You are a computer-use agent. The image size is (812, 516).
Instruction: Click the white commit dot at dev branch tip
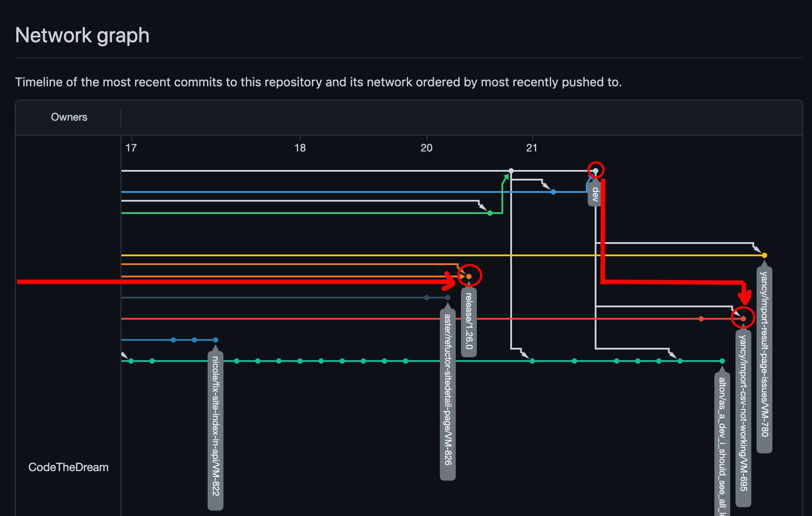[x=596, y=171]
